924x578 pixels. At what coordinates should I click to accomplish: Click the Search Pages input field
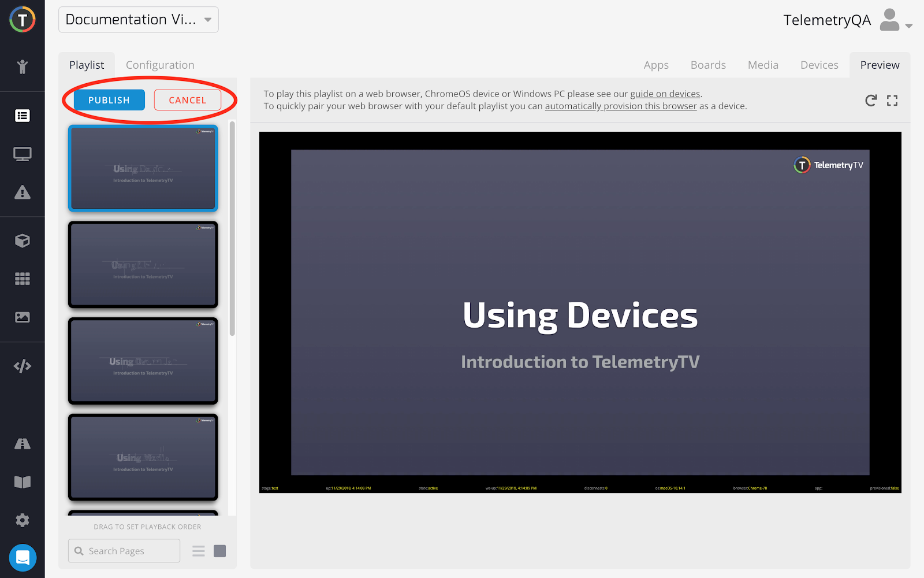[x=124, y=551]
